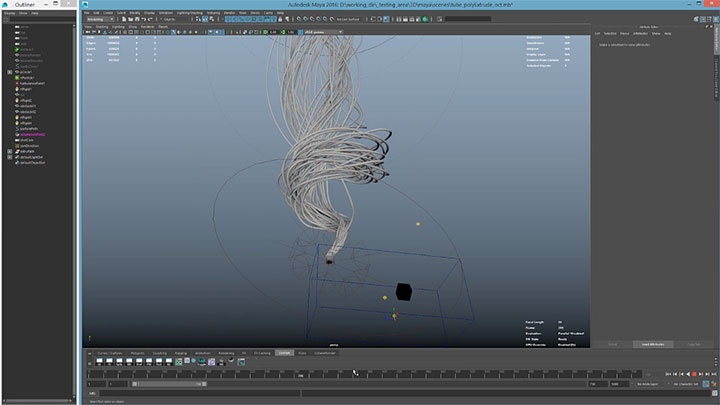Open the Rendering menu set dropdown
This screenshot has height=405, width=720.
[100, 19]
